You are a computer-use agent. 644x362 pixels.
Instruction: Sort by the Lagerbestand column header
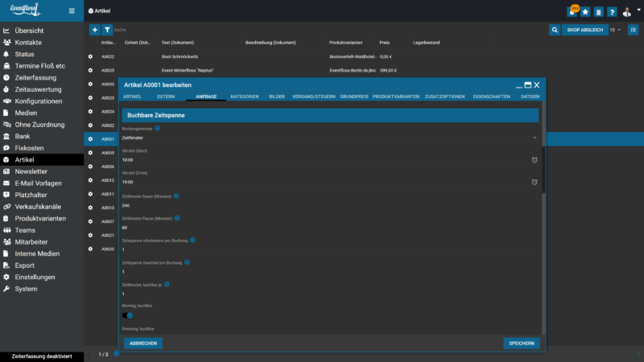[427, 43]
